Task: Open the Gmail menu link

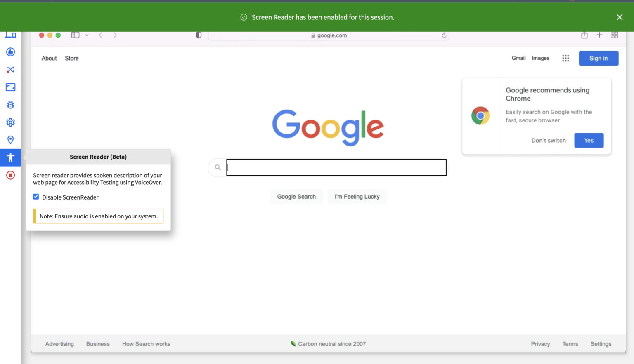Action: 518,58
